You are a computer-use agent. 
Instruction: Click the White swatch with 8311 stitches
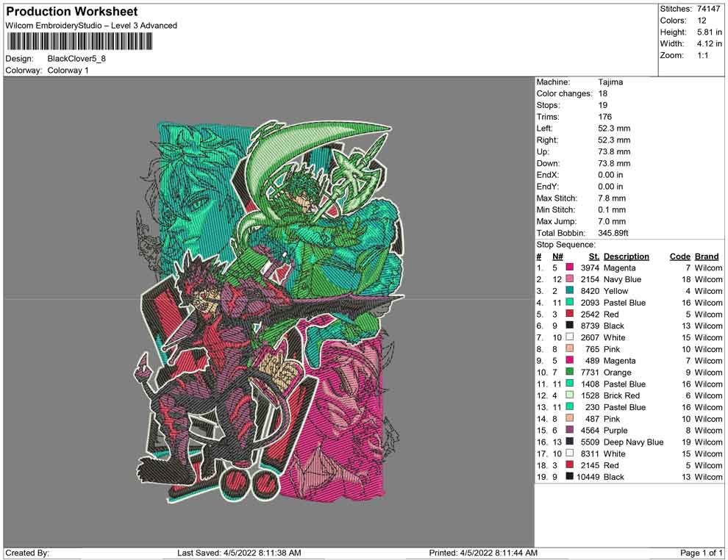coord(570,453)
